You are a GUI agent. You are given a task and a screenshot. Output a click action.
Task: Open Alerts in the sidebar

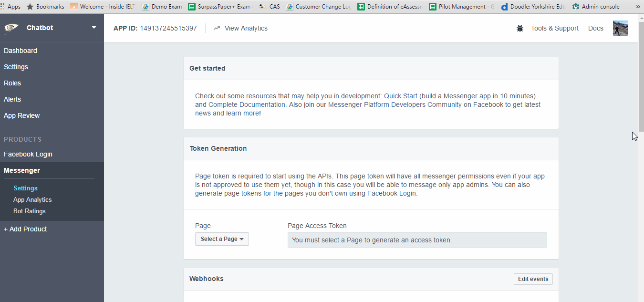(x=12, y=99)
